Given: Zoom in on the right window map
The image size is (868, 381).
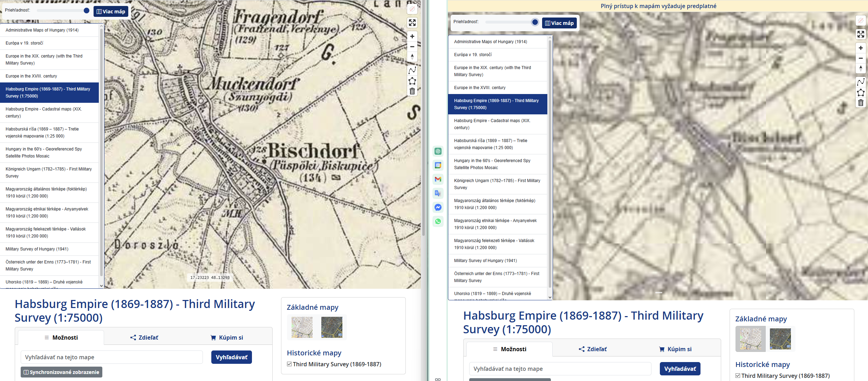Looking at the screenshot, I should click(x=861, y=48).
